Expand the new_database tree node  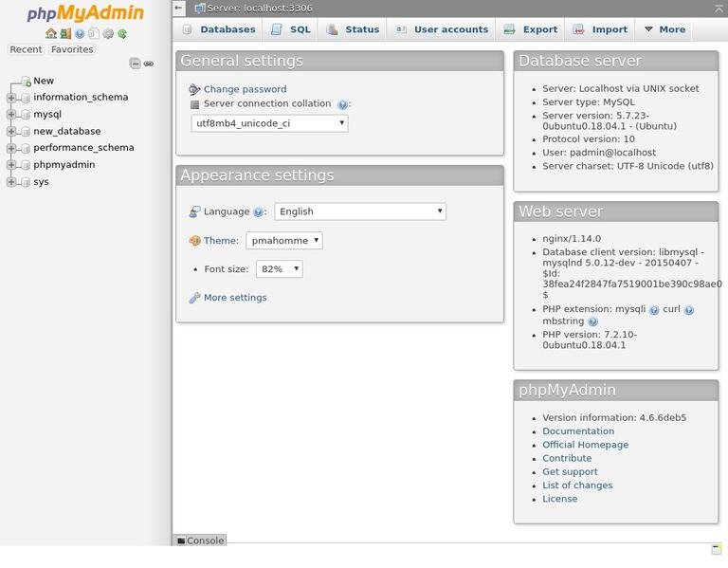click(x=11, y=132)
